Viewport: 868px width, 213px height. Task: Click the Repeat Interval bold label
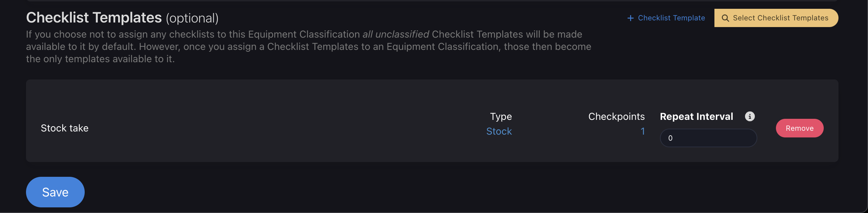697,116
